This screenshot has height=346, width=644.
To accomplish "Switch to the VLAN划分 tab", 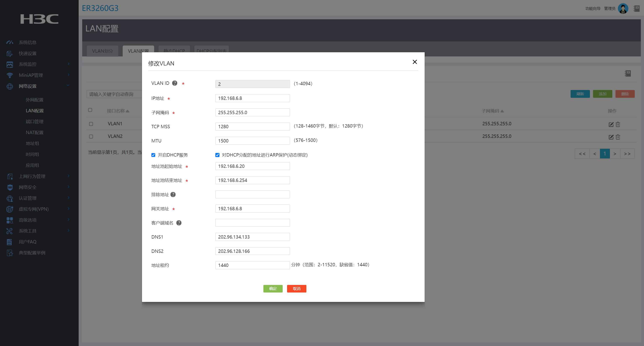I will [102, 51].
